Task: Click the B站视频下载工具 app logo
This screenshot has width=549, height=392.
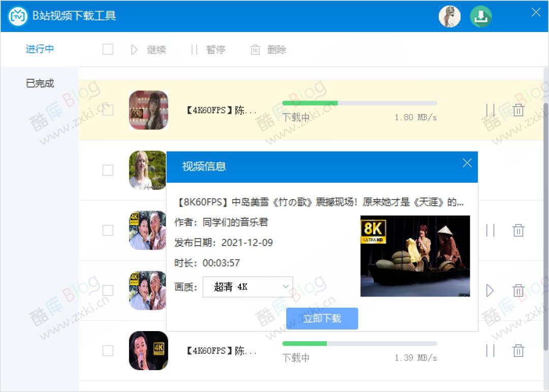Action: [x=17, y=16]
